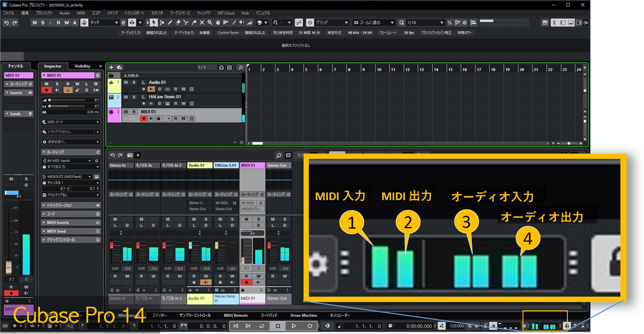Open the MIDIOUT2 (MIDIFlex4) output dropdown

[x=67, y=177]
